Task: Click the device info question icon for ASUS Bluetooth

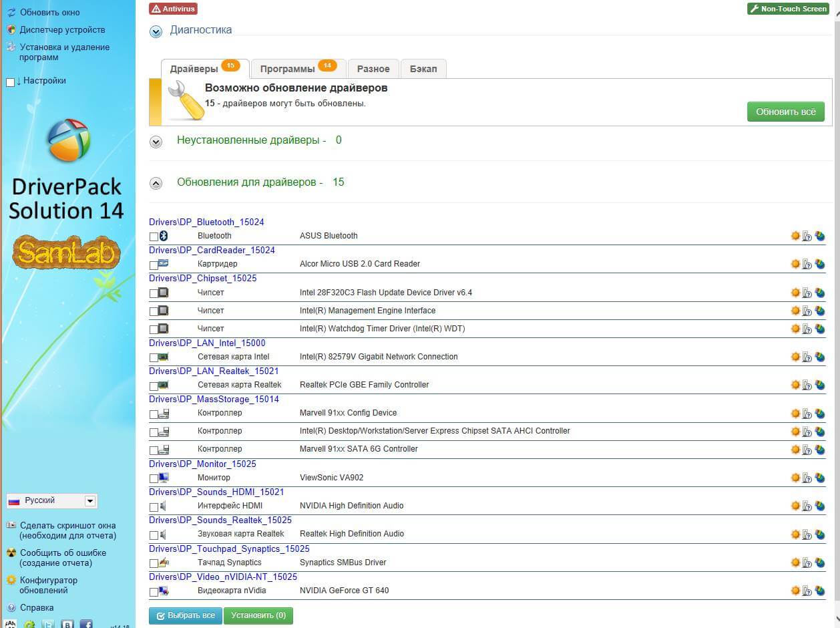Action: 807,236
